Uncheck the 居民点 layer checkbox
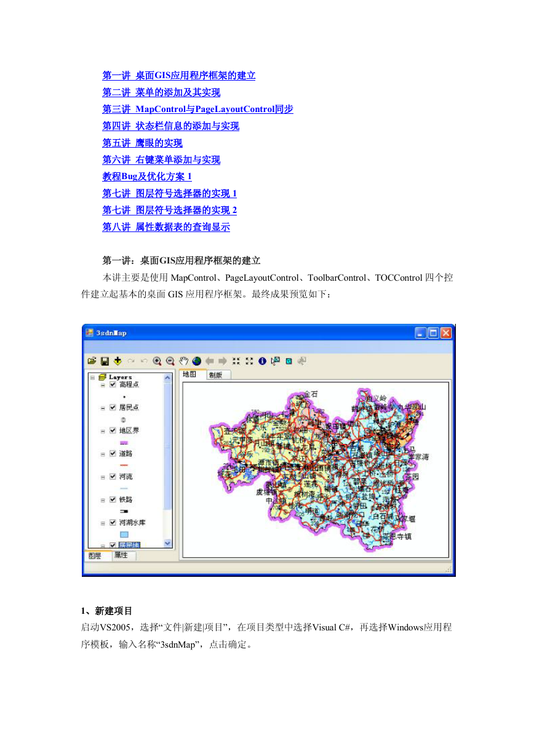The image size is (534, 756). coord(113,408)
